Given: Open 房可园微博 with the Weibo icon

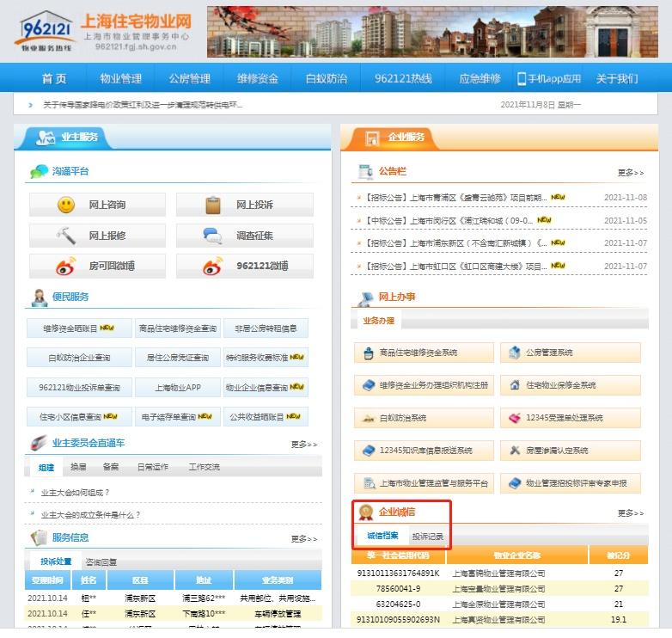Looking at the screenshot, I should pos(97,267).
